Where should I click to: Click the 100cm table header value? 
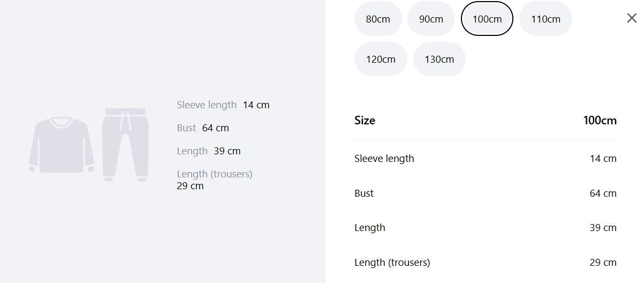(x=600, y=121)
